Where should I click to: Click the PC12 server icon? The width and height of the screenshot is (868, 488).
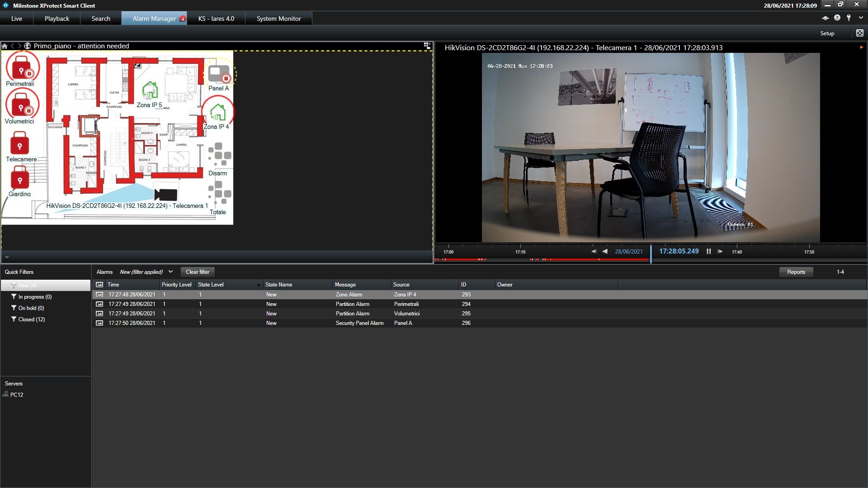tap(5, 394)
